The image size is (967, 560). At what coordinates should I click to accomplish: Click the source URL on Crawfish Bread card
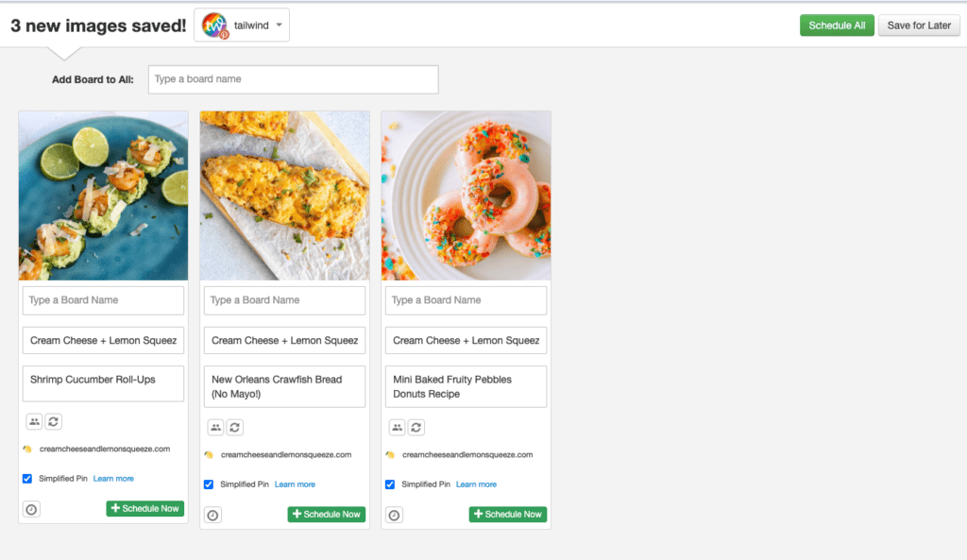pyautogui.click(x=286, y=454)
